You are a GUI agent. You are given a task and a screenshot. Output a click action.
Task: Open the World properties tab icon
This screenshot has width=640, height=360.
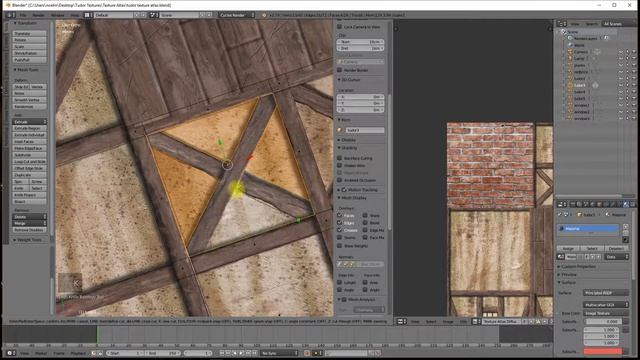(592, 204)
